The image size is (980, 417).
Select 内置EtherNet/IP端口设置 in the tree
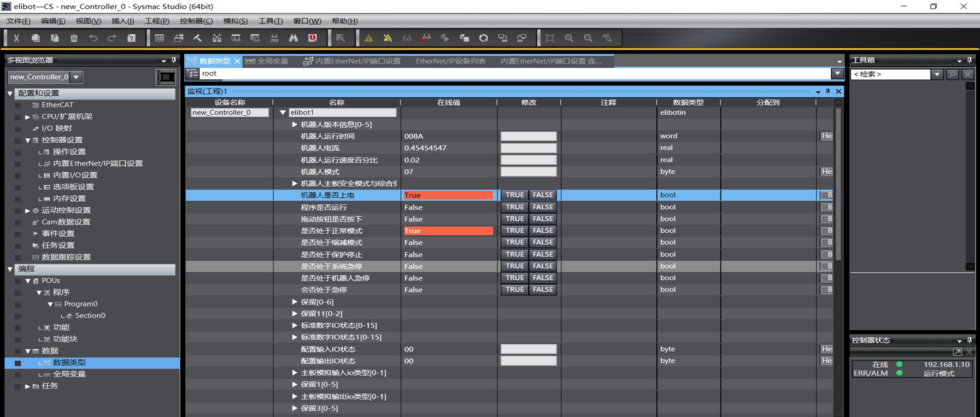(x=97, y=163)
